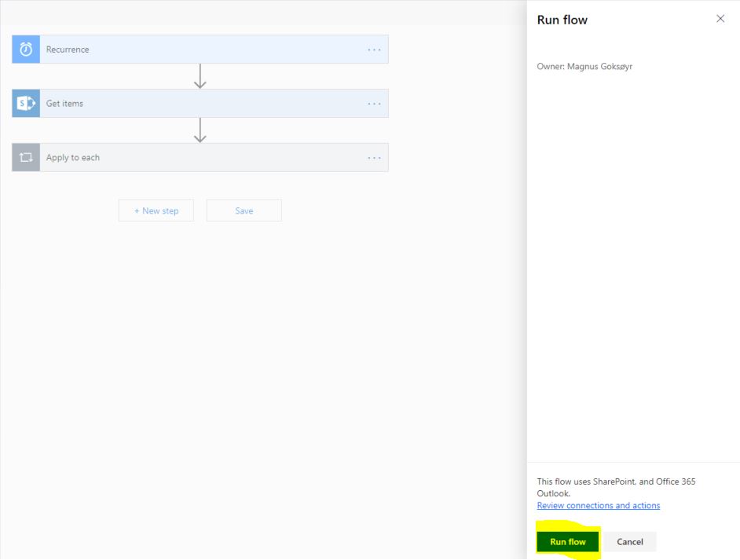
Task: Expand the Apply to each step title
Action: (73, 158)
